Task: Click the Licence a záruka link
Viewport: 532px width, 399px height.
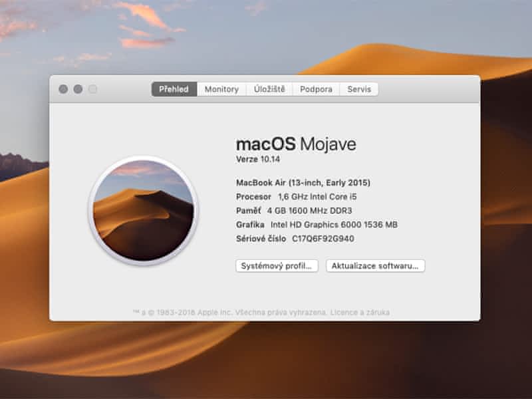Action: click(x=360, y=312)
